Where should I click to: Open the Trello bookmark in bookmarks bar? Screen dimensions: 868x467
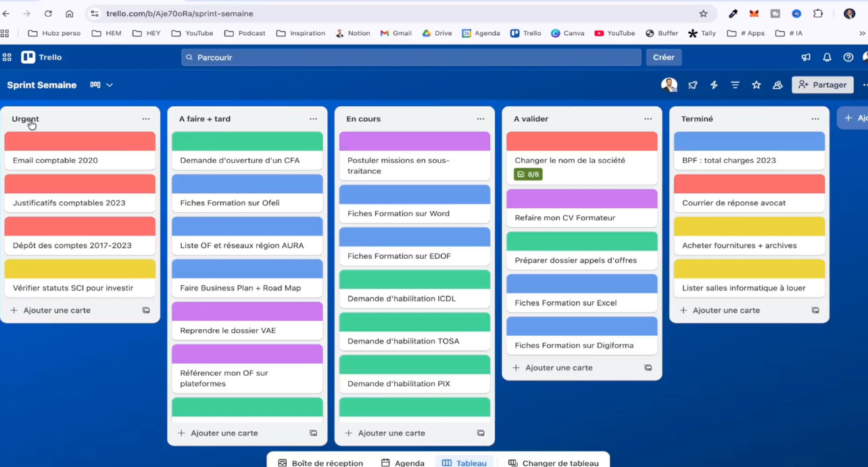point(525,33)
